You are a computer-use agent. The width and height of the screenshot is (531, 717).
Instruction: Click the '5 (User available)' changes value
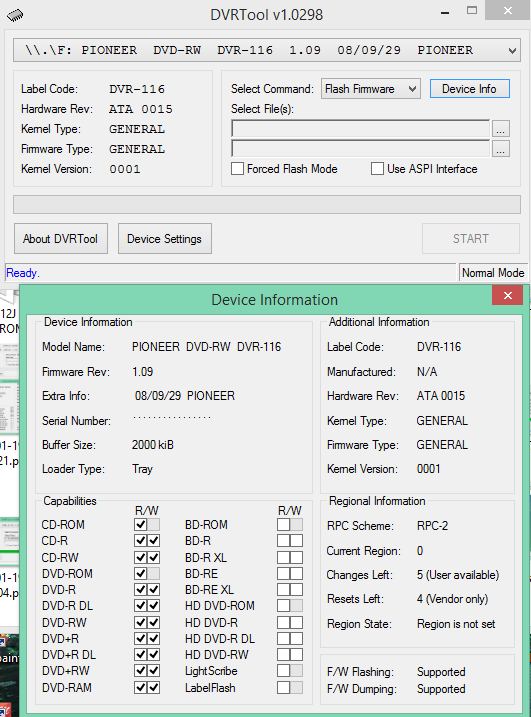click(458, 575)
